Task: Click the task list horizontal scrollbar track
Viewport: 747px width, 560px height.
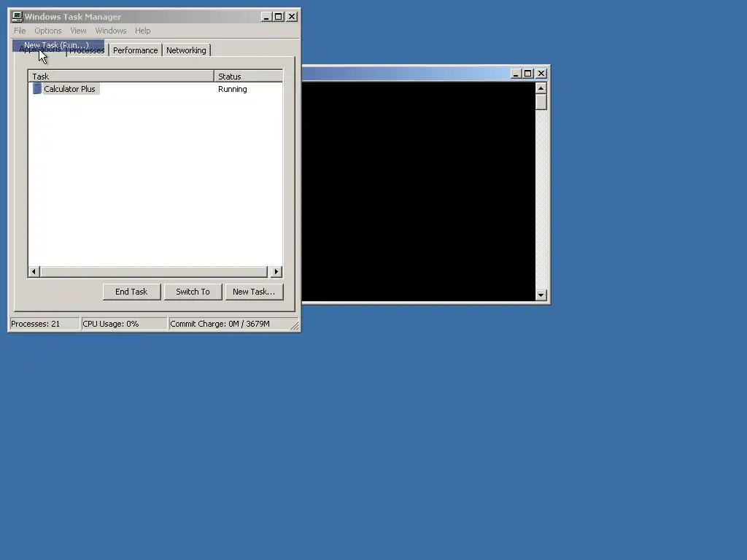Action: point(154,272)
